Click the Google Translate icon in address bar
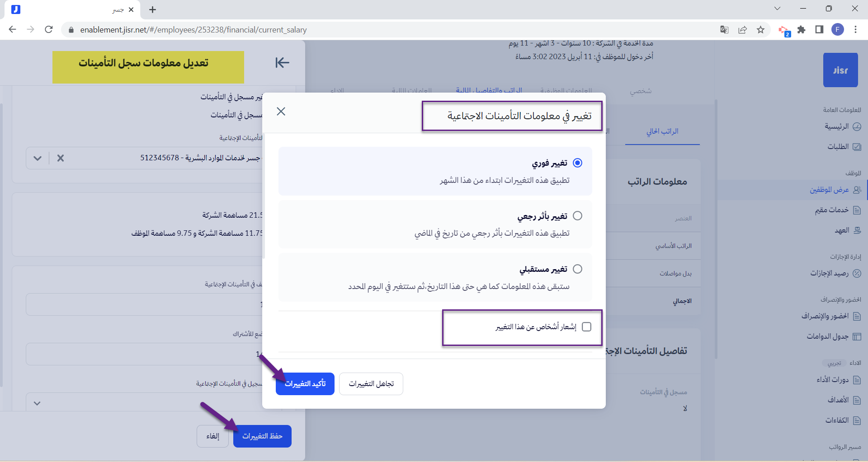Image resolution: width=868 pixels, height=462 pixels. click(x=724, y=30)
